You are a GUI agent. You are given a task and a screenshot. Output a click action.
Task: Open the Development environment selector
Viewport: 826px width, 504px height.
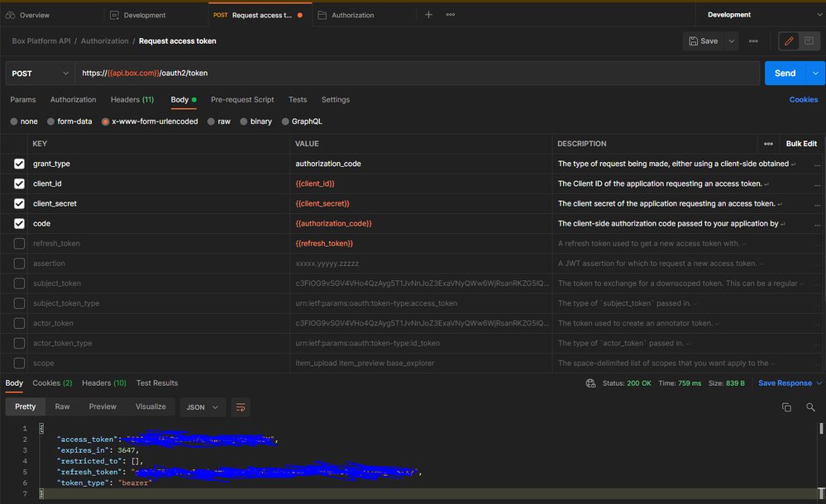click(x=759, y=15)
